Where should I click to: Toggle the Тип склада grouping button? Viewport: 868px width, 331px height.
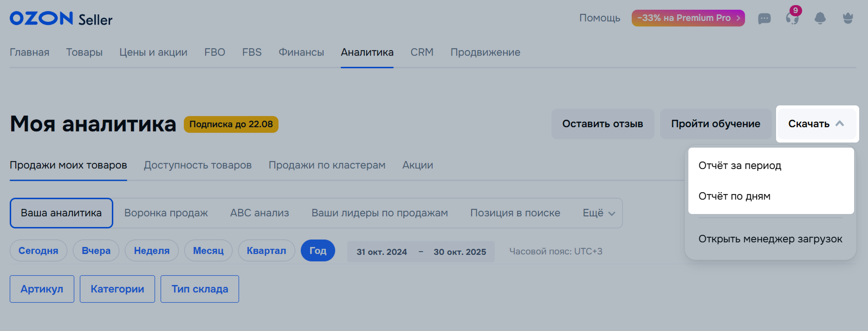(x=200, y=289)
